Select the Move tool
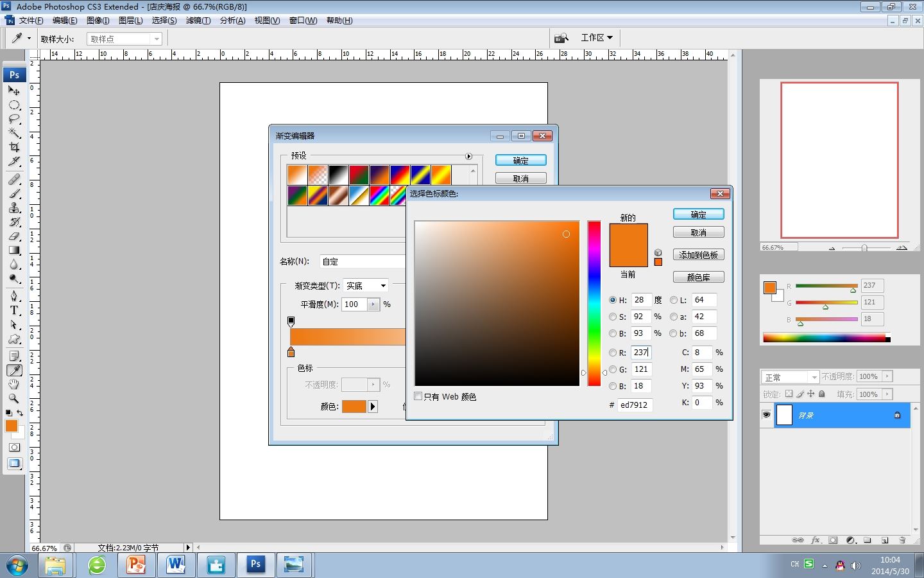The image size is (924, 578). click(14, 91)
